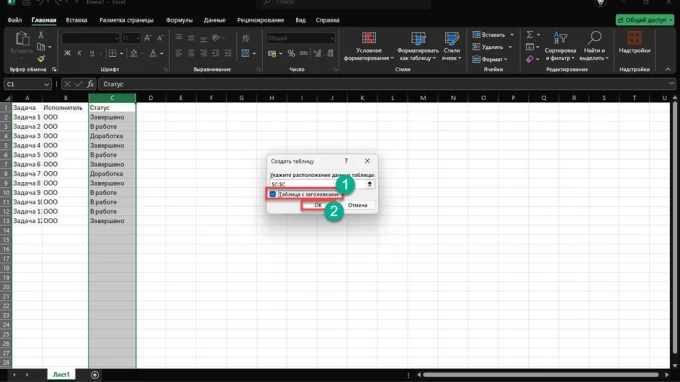Click the new sheet plus icon

pos(95,375)
